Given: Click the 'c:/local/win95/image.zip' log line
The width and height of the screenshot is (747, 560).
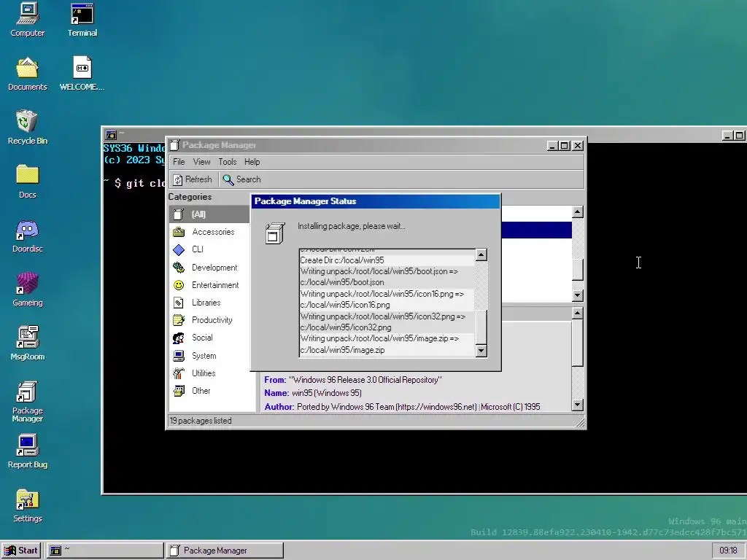Looking at the screenshot, I should [342, 350].
